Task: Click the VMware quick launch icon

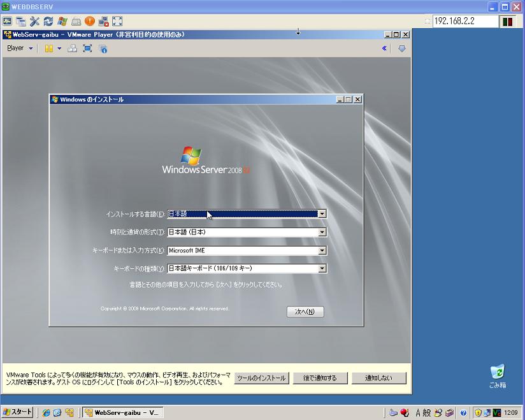Action: pos(69,412)
